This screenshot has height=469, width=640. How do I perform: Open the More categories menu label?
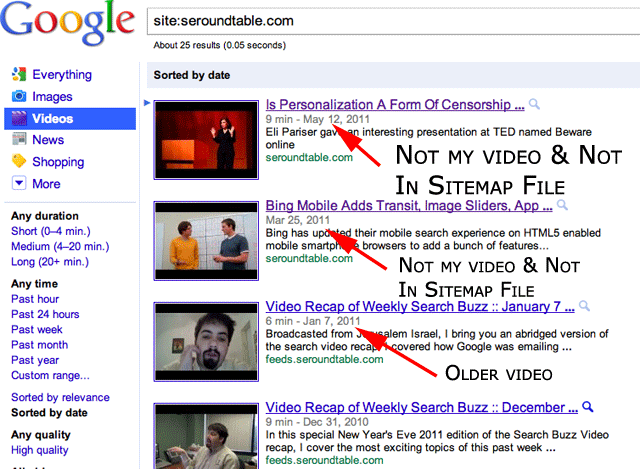pos(47,184)
